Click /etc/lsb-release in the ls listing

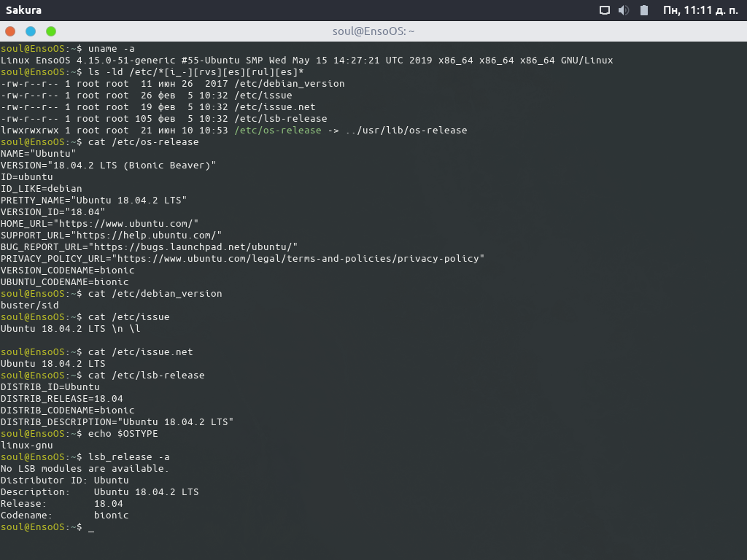(281, 119)
